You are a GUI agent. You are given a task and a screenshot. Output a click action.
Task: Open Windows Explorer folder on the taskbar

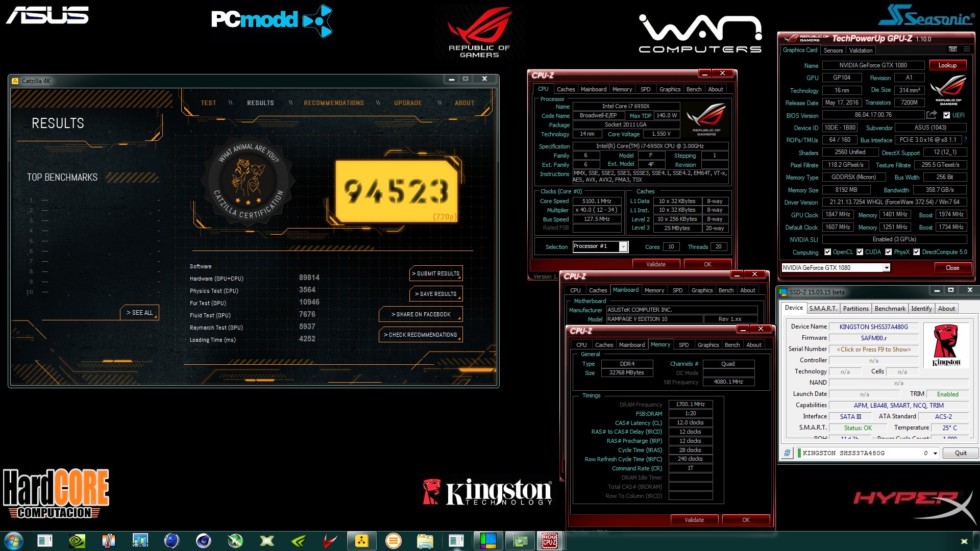pyautogui.click(x=425, y=541)
